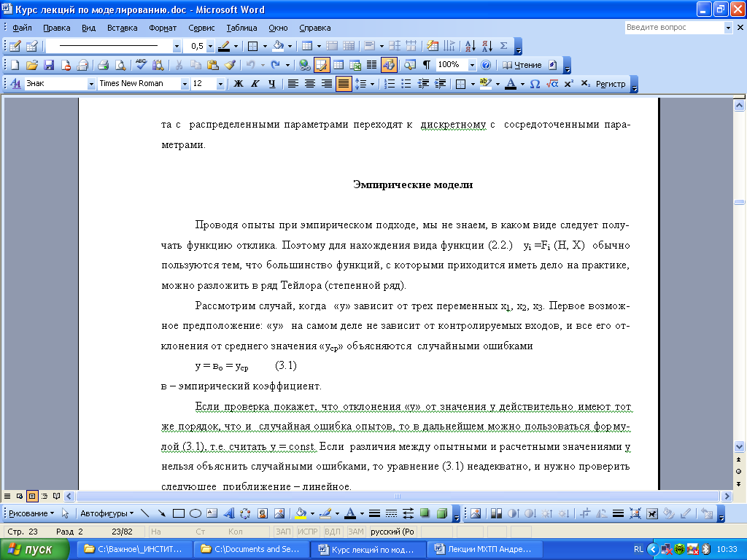
Task: Open the font color dropdown arrow in the formatting toolbar
Action: 522,85
